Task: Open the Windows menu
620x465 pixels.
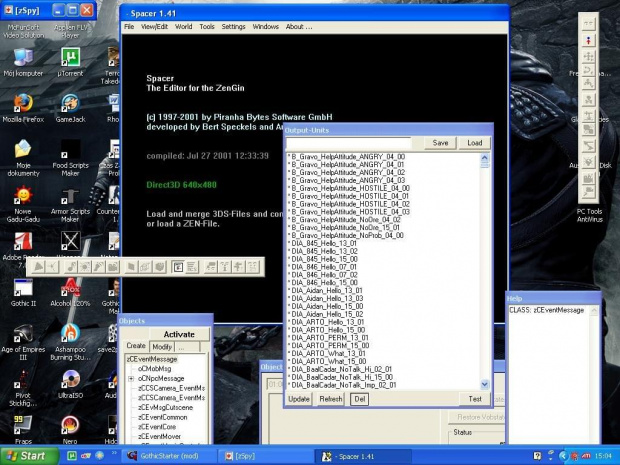Action: click(265, 26)
